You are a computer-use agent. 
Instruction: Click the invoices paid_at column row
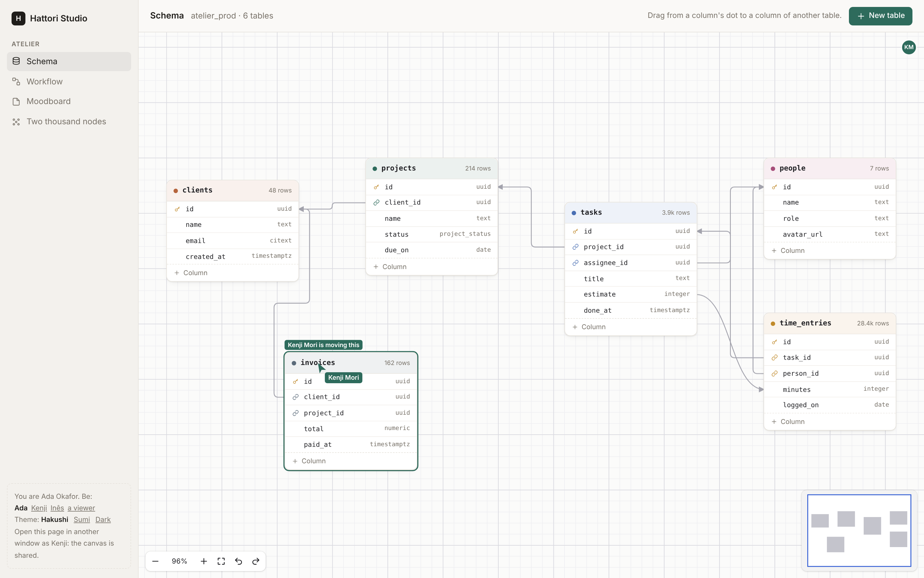351,444
